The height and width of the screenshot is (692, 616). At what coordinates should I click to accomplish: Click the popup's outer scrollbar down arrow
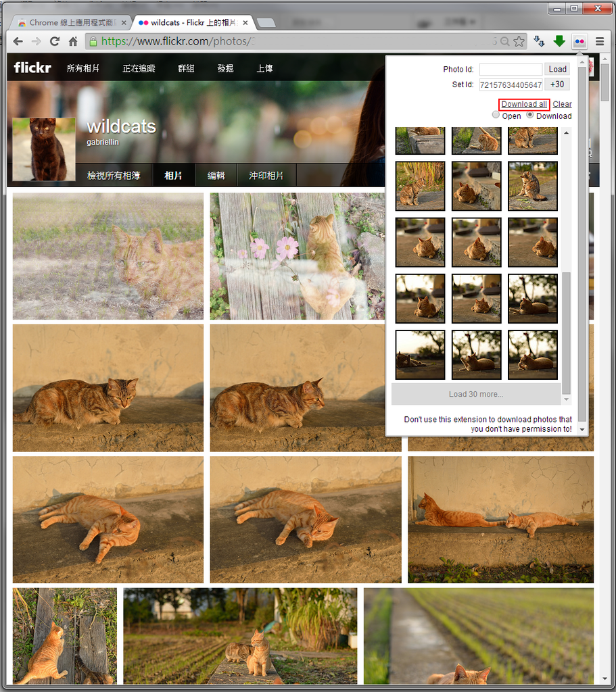click(582, 429)
